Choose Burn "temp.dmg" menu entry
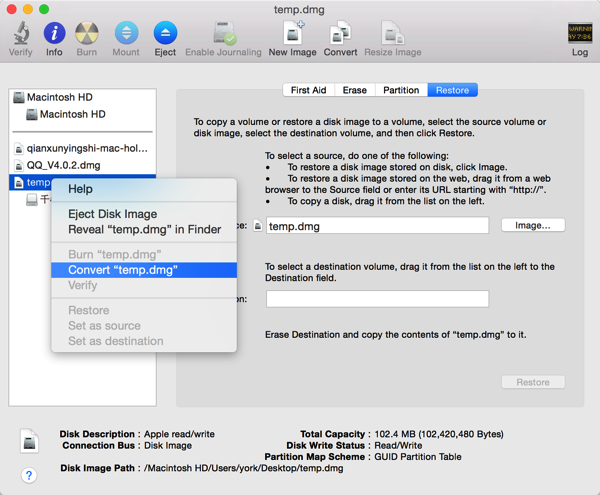 [x=144, y=254]
